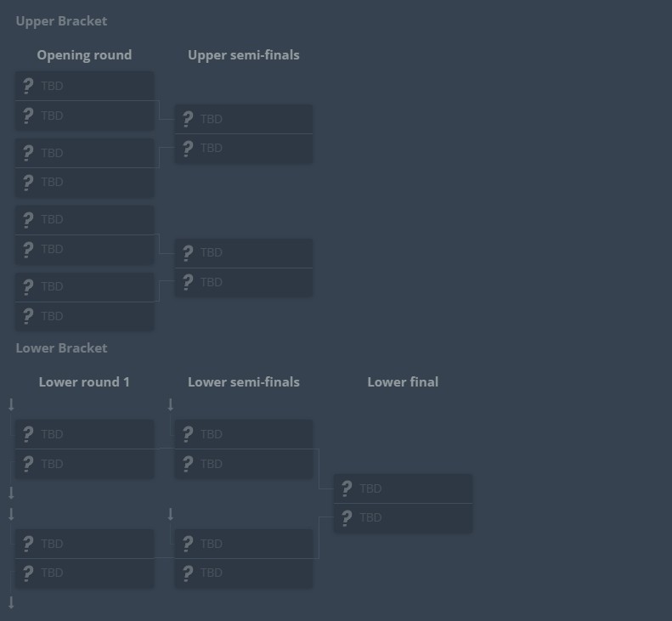Click the Opening round column header
Image resolution: width=672 pixels, height=621 pixels.
tap(84, 55)
